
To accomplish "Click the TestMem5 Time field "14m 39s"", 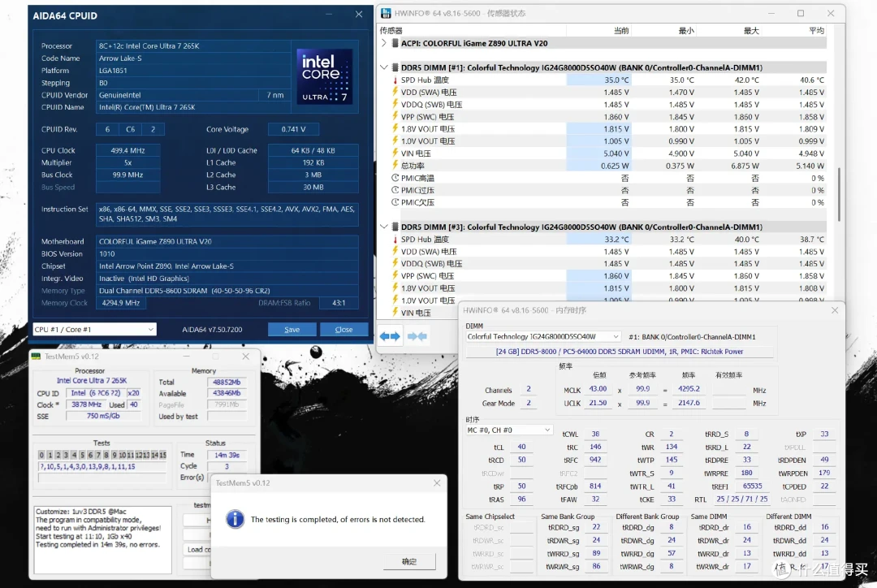I will [x=227, y=455].
